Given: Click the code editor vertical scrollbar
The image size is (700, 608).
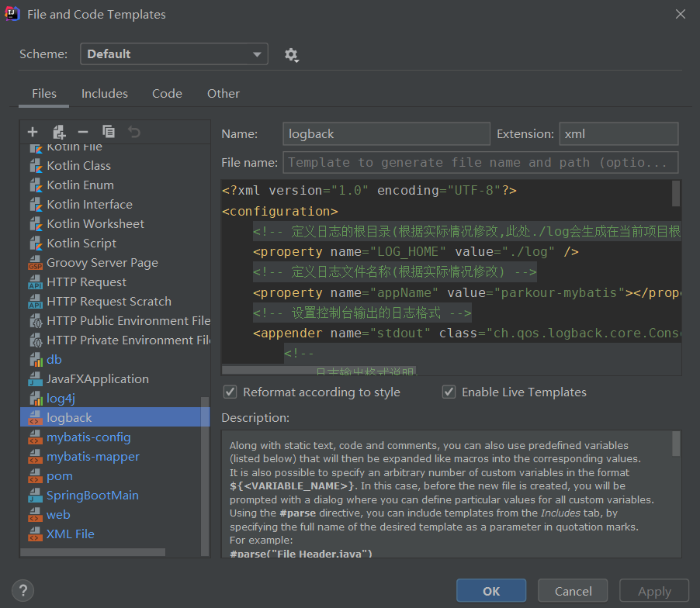Looking at the screenshot, I should pyautogui.click(x=676, y=193).
